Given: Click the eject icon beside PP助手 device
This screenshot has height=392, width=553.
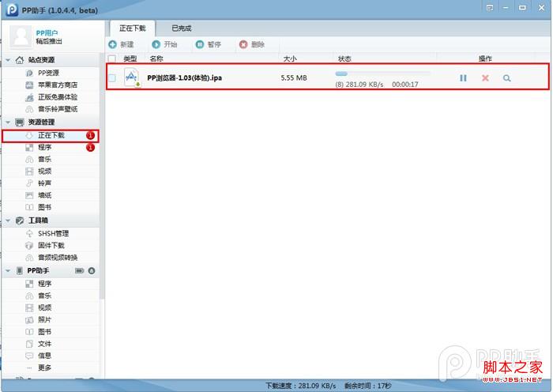Looking at the screenshot, I should point(92,270).
